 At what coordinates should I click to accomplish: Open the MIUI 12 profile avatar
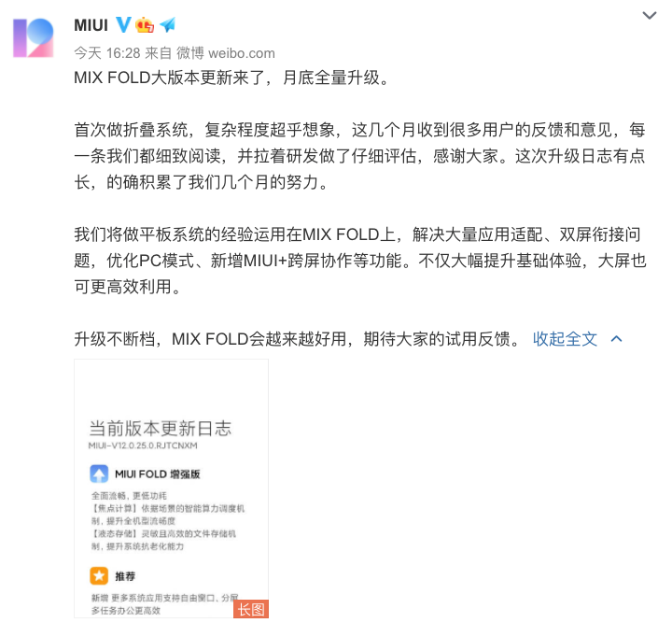(34, 37)
